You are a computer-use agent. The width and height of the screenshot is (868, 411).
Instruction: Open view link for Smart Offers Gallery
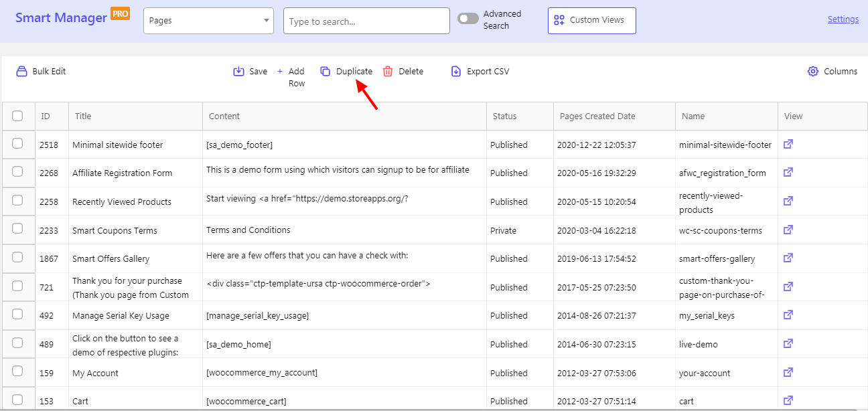(x=788, y=258)
